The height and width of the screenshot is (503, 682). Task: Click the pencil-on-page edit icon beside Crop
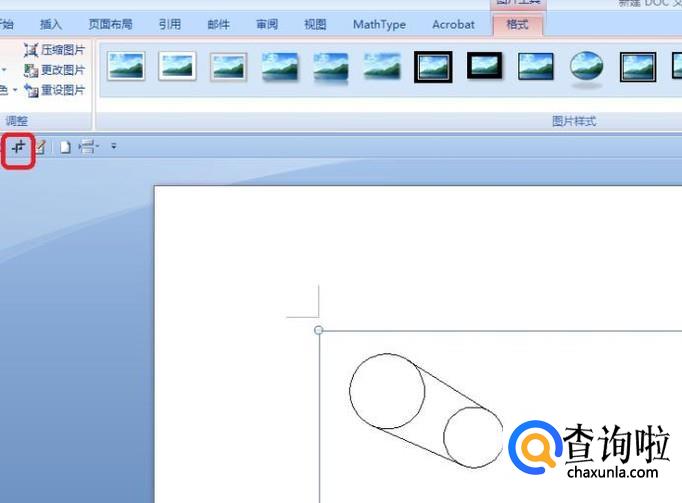pos(40,147)
